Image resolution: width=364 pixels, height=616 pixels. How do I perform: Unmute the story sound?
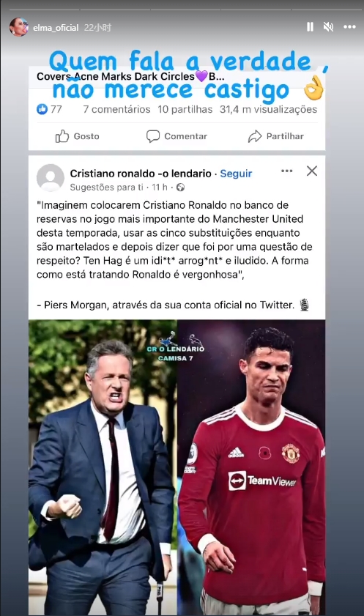tap(328, 26)
